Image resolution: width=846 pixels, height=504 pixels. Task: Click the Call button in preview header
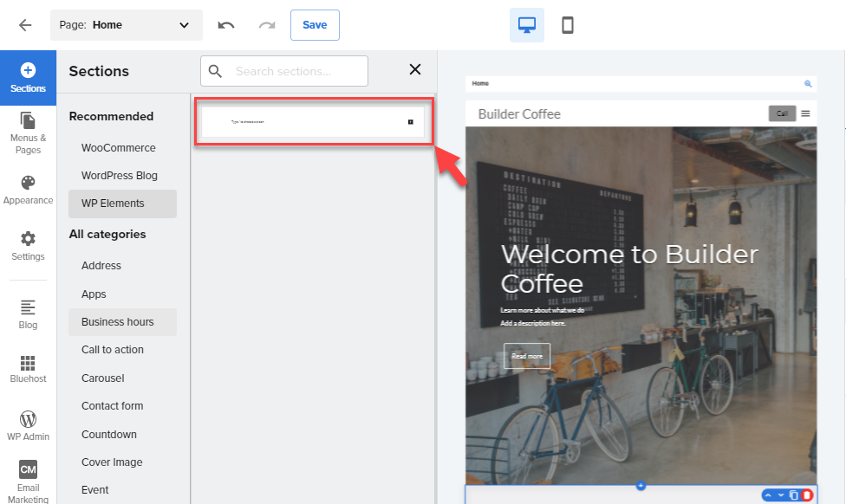(783, 113)
